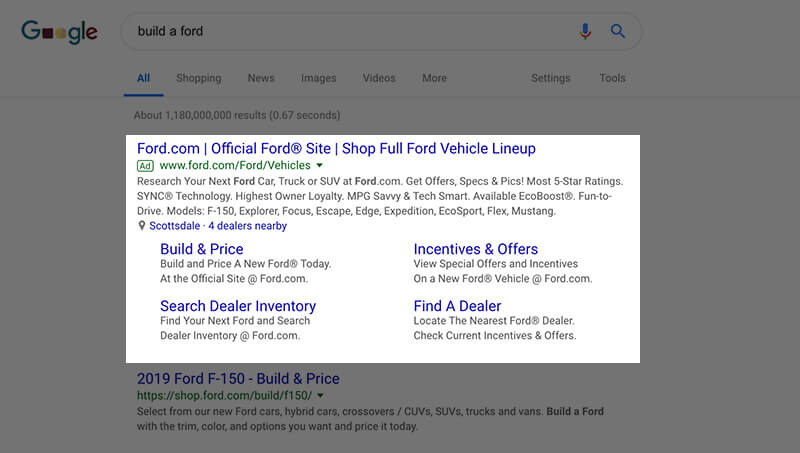
Task: Open the More search menu
Action: [x=434, y=78]
